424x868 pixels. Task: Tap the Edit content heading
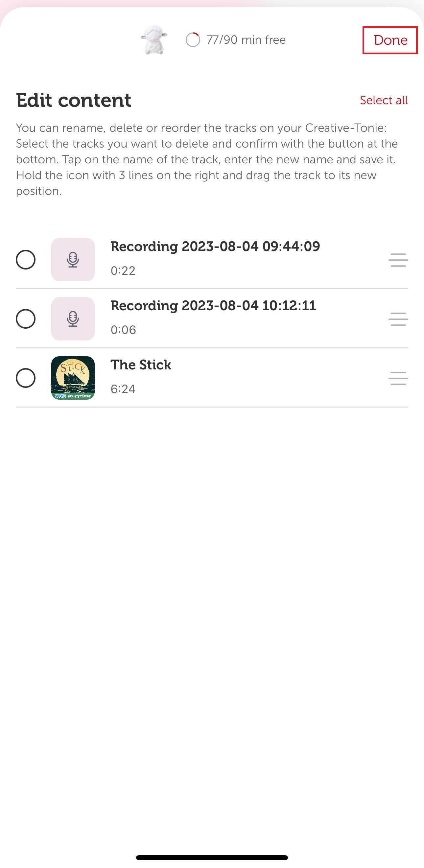(74, 100)
